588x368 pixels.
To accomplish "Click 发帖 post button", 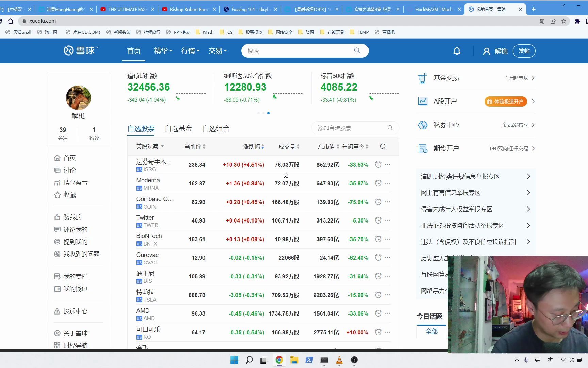I will [524, 51].
